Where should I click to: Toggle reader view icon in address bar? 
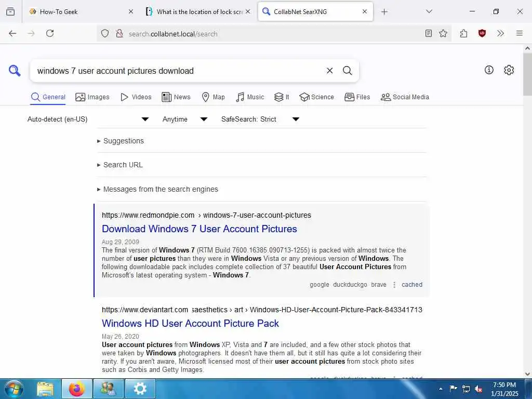429,33
